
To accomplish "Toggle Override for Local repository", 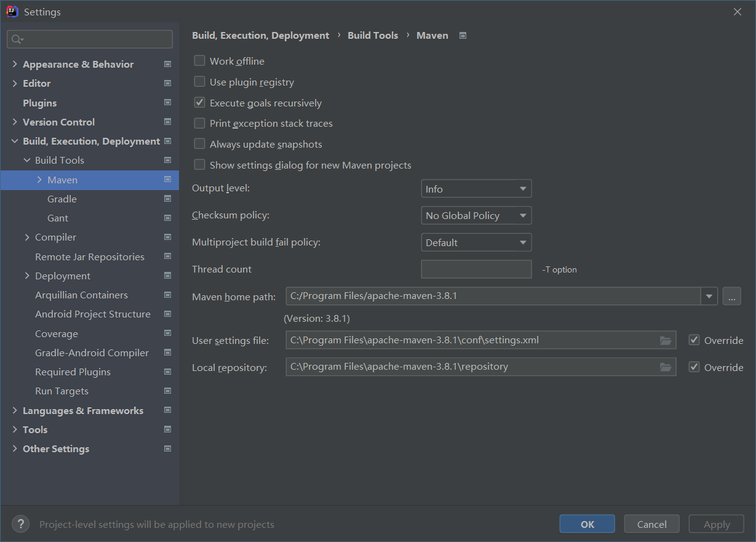I will (x=694, y=367).
